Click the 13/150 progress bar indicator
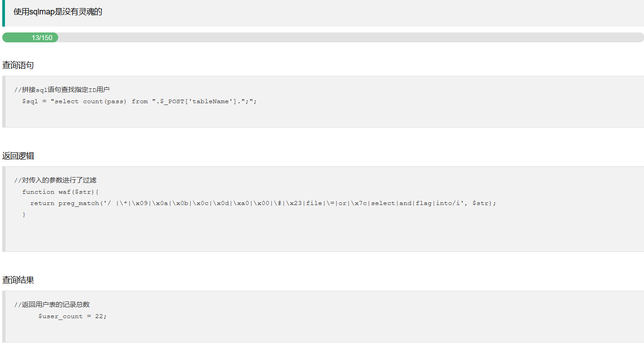Viewport: 644px width, 347px height. click(30, 37)
